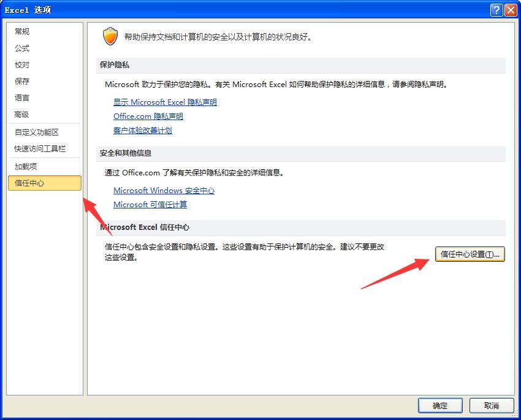Open 显示 Microsoft Excel 隐私声明 link

(x=165, y=102)
